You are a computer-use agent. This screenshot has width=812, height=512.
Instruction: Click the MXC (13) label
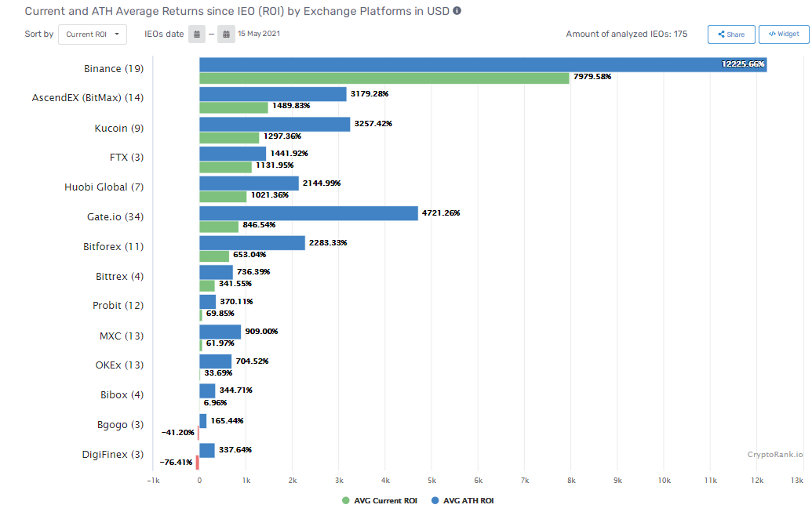pyautogui.click(x=122, y=336)
